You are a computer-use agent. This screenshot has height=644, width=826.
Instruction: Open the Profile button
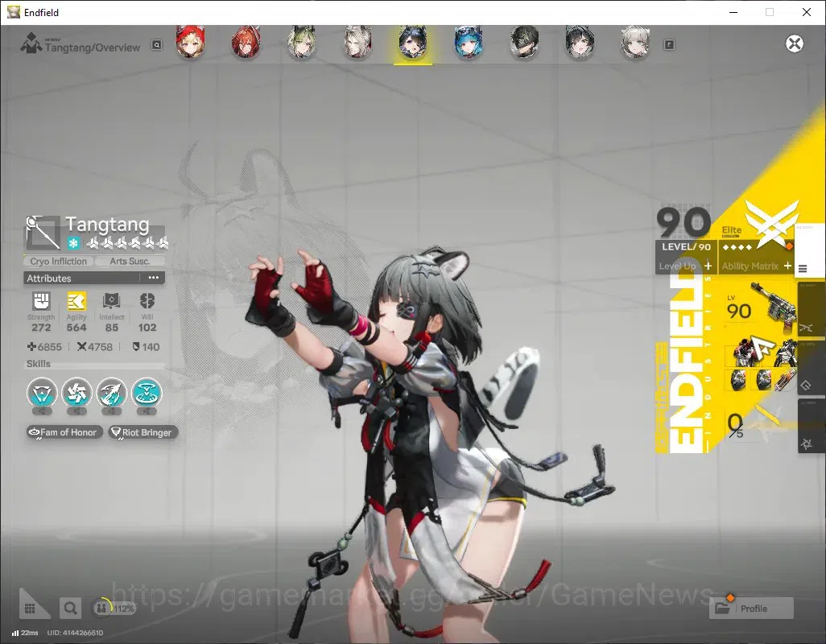(x=751, y=609)
